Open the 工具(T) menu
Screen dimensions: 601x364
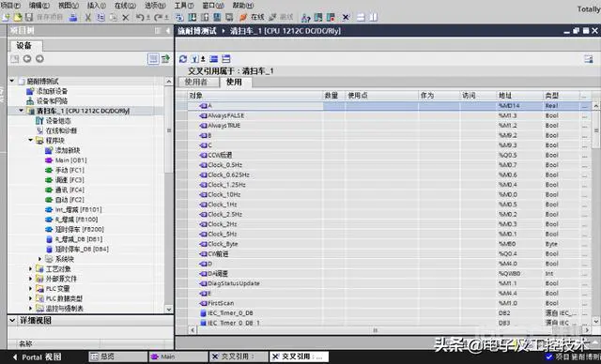184,6
